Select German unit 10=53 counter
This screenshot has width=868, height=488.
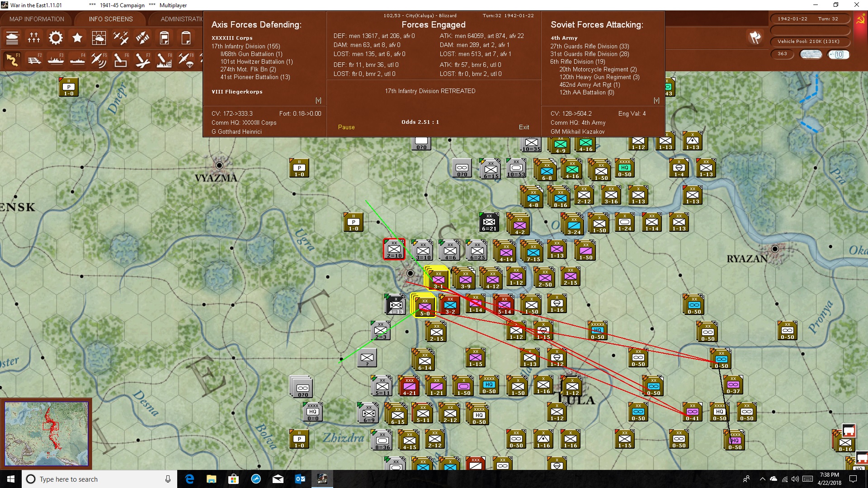click(x=516, y=168)
